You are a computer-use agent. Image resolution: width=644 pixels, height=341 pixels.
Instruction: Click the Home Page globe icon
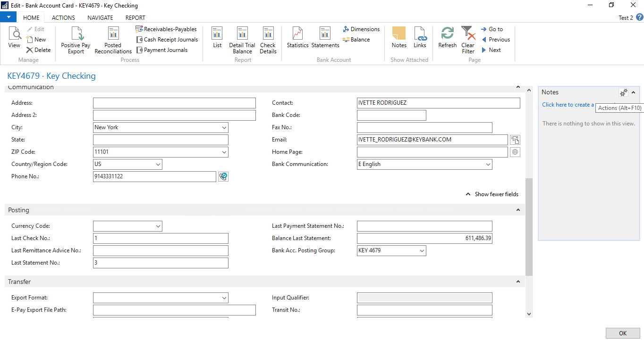515,152
